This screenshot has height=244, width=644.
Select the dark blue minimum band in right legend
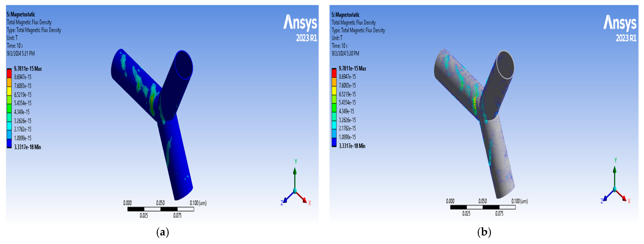(x=334, y=142)
